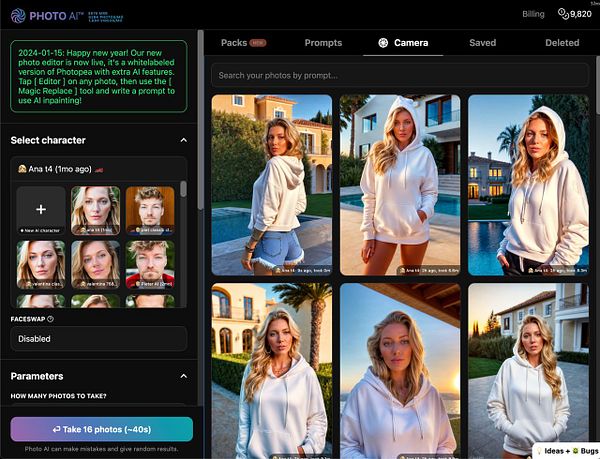Select the Ana t4 blonde character avatar
600x459 pixels.
95,210
